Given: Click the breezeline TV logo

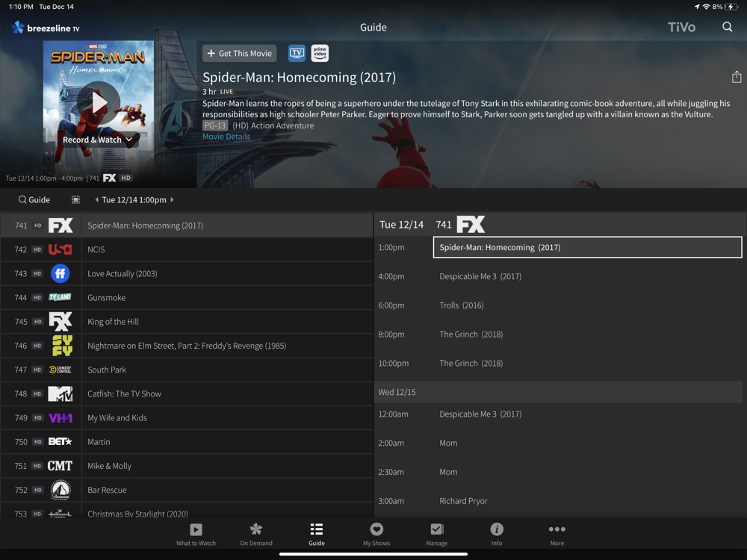Looking at the screenshot, I should coord(46,28).
